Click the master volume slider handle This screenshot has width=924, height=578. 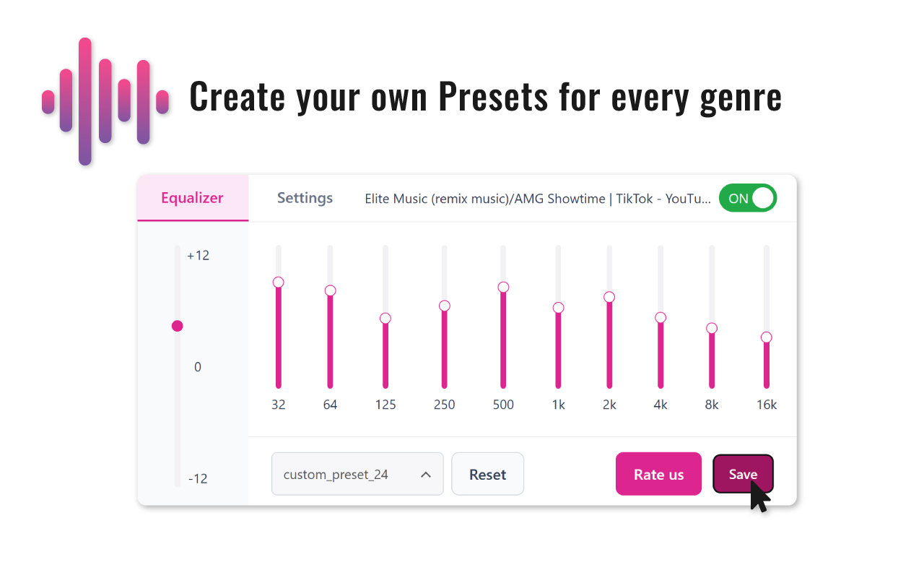click(x=178, y=327)
